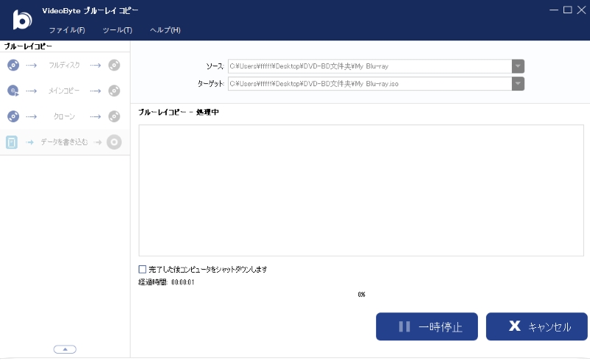Click the target disc icon for メインコピー
The image size is (590, 364).
pos(114,91)
